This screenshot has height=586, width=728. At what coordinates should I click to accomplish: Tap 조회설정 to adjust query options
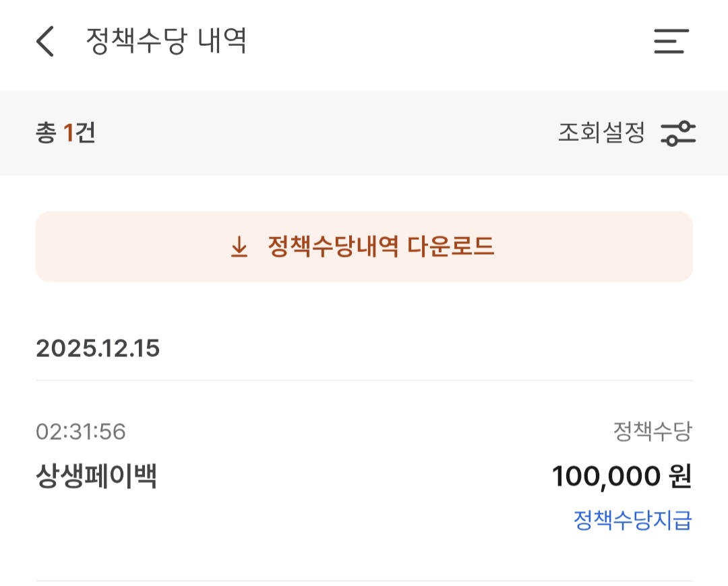[x=600, y=133]
